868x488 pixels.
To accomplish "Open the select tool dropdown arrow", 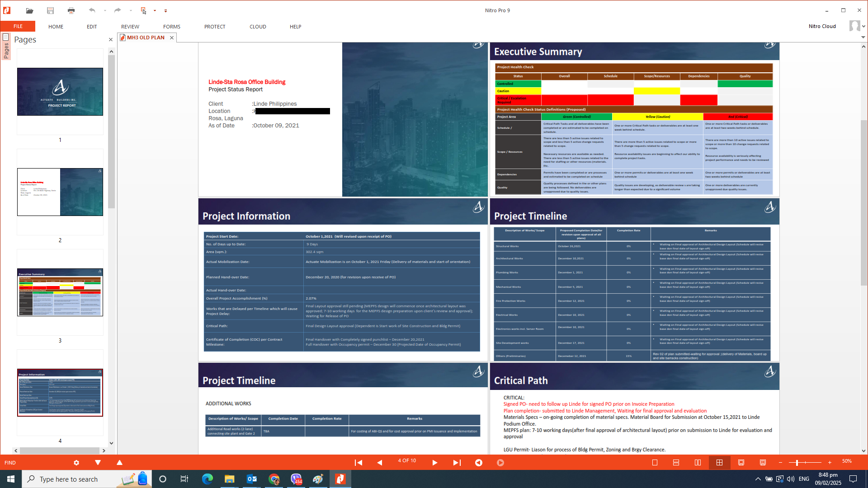I will tap(155, 10).
